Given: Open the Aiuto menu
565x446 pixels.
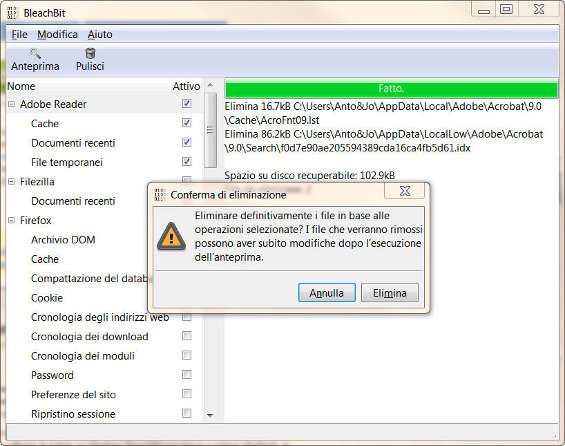Looking at the screenshot, I should [100, 35].
